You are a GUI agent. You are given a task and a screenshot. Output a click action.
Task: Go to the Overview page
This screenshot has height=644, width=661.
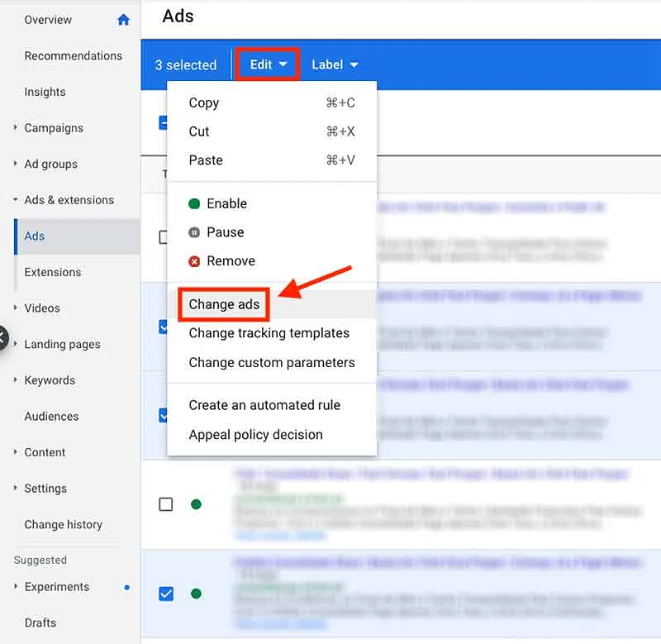[48, 20]
